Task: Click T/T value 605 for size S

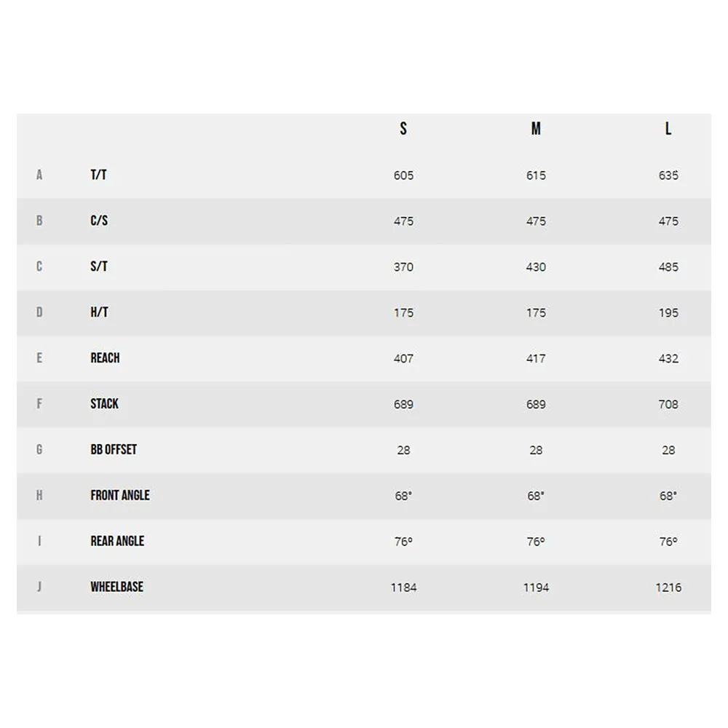Action: (x=403, y=175)
